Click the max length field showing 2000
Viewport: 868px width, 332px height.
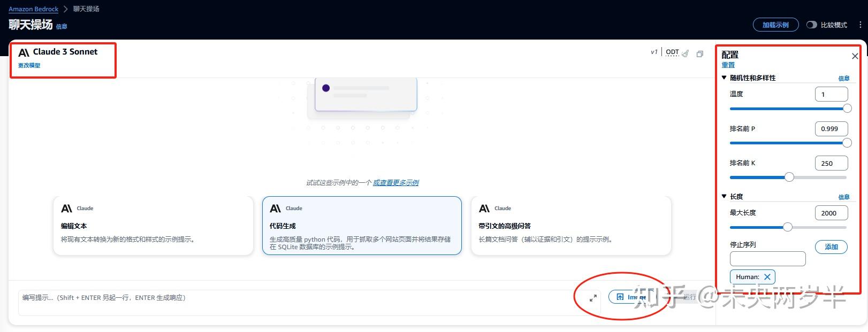tap(831, 213)
